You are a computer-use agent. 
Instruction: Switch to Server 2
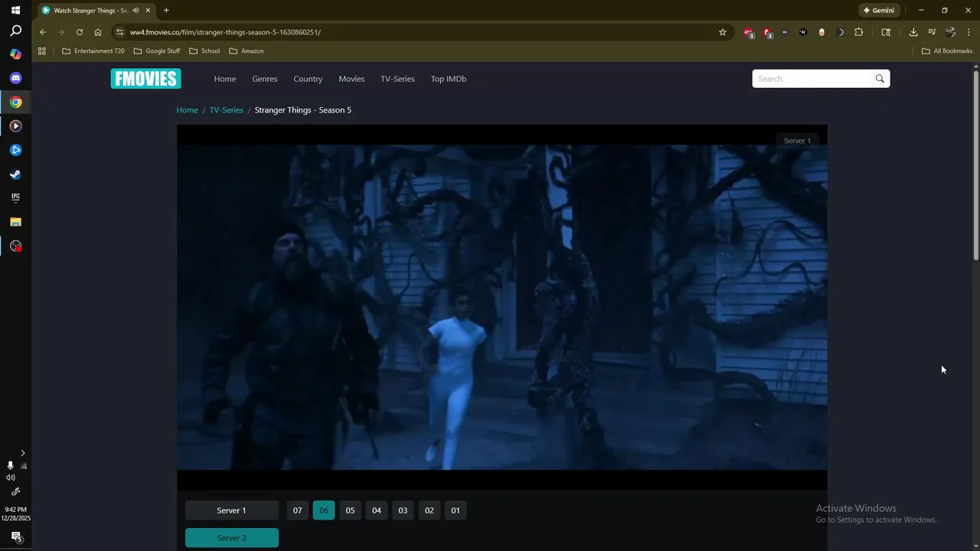pos(232,538)
